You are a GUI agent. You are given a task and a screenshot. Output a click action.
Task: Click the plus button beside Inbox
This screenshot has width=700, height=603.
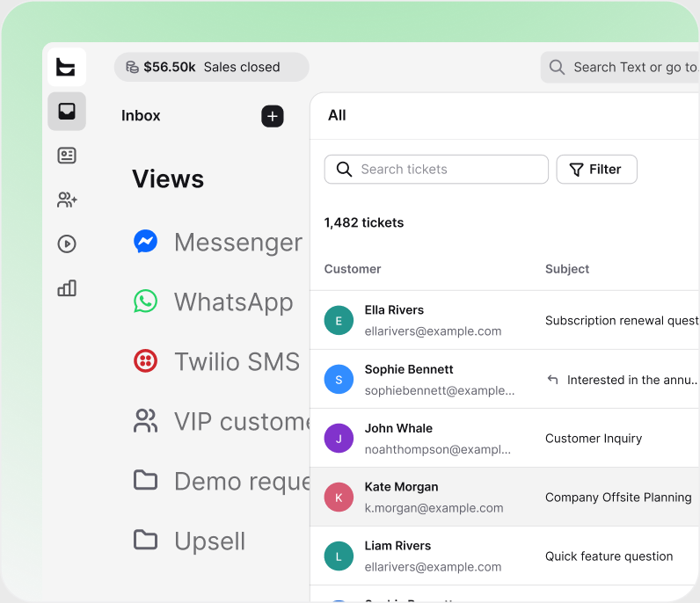273,116
